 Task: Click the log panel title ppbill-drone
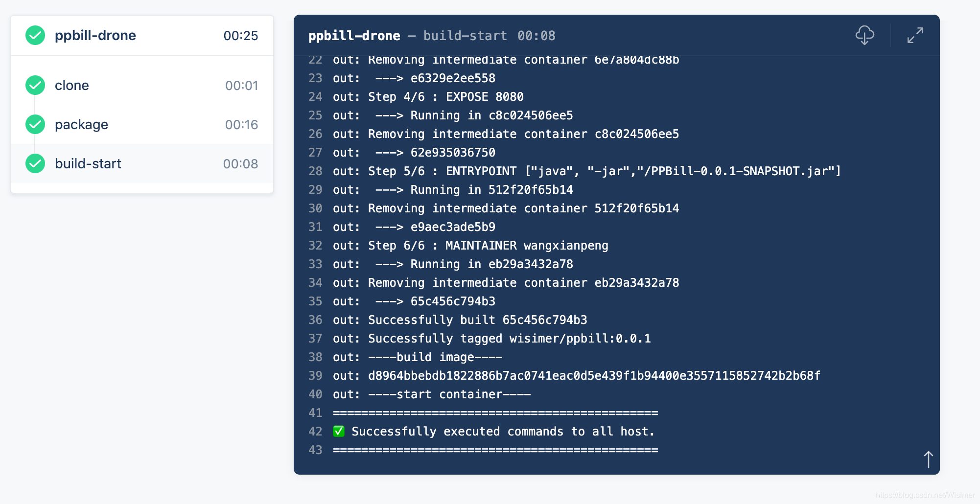pyautogui.click(x=354, y=36)
